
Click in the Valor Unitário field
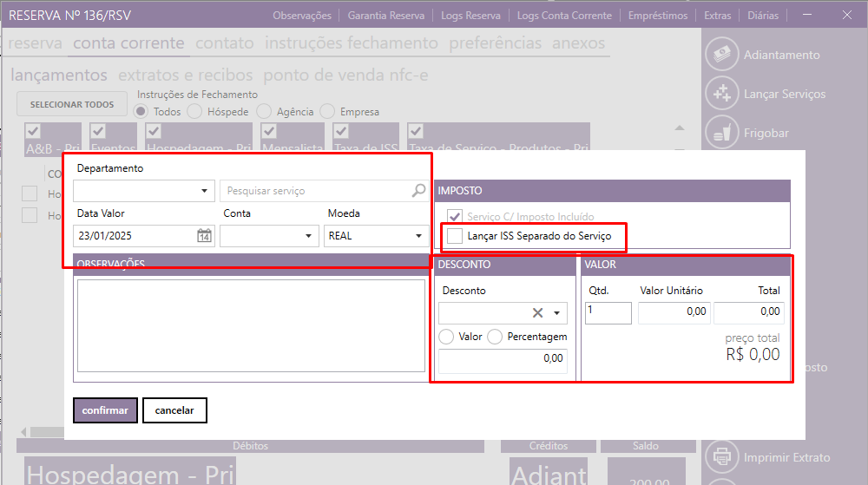[674, 312]
